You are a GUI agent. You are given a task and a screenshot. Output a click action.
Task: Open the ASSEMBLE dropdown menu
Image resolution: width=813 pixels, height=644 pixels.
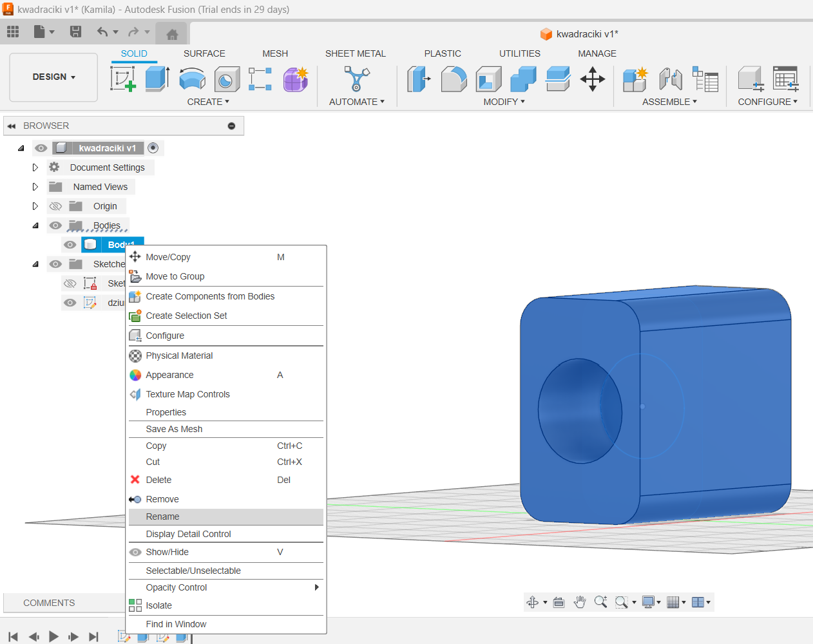click(x=669, y=102)
